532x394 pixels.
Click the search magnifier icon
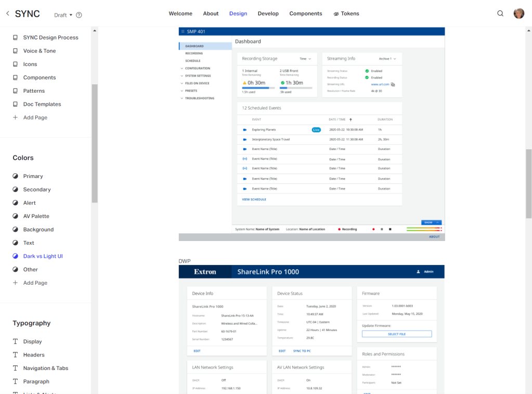(x=500, y=14)
